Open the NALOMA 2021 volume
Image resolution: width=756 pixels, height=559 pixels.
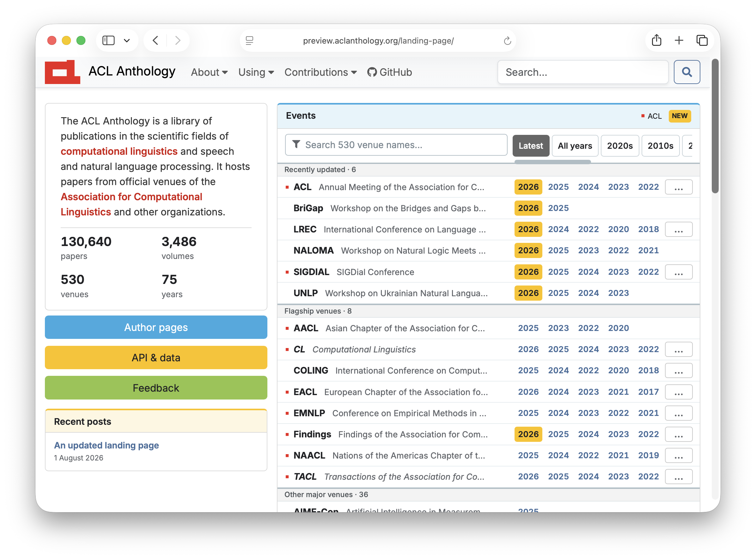[648, 250]
